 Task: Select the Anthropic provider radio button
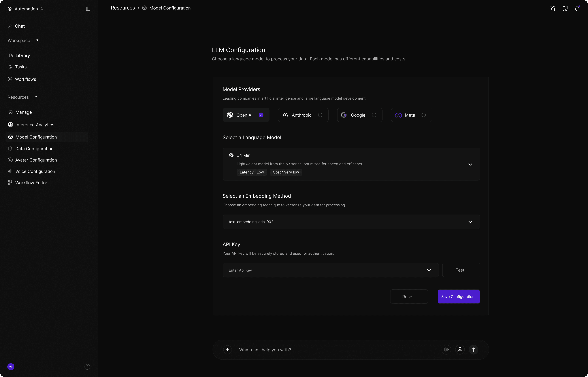320,115
